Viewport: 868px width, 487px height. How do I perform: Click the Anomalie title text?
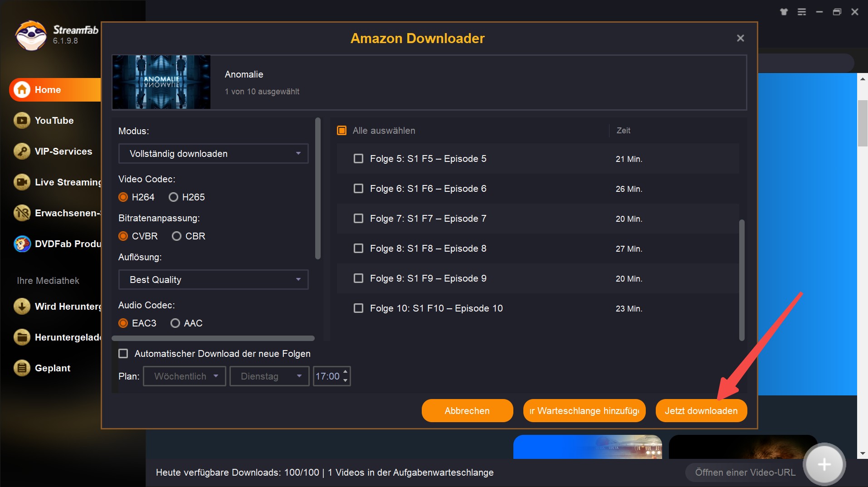click(244, 74)
